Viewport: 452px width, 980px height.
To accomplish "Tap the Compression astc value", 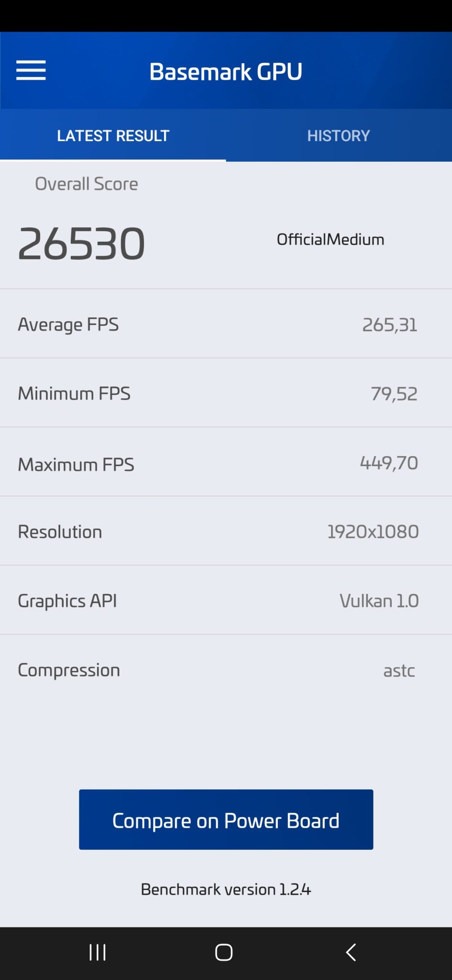I will click(399, 670).
